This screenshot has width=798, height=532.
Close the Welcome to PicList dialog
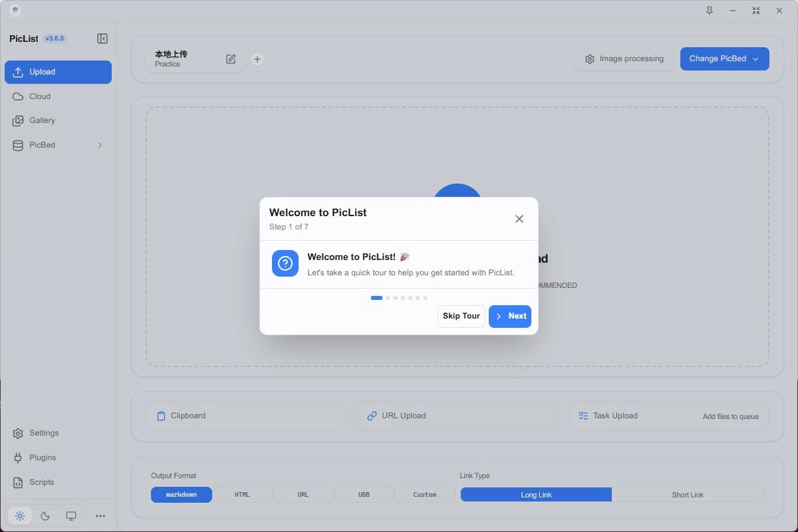(x=519, y=219)
